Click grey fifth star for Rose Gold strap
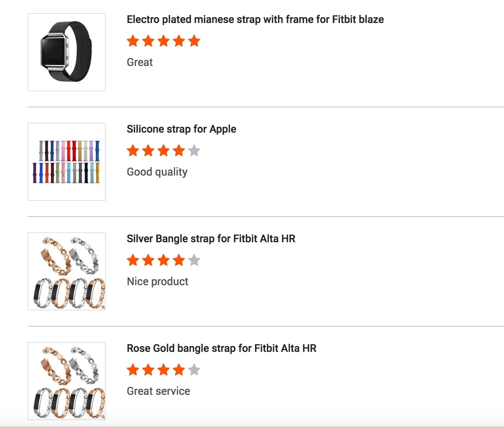 coord(194,370)
